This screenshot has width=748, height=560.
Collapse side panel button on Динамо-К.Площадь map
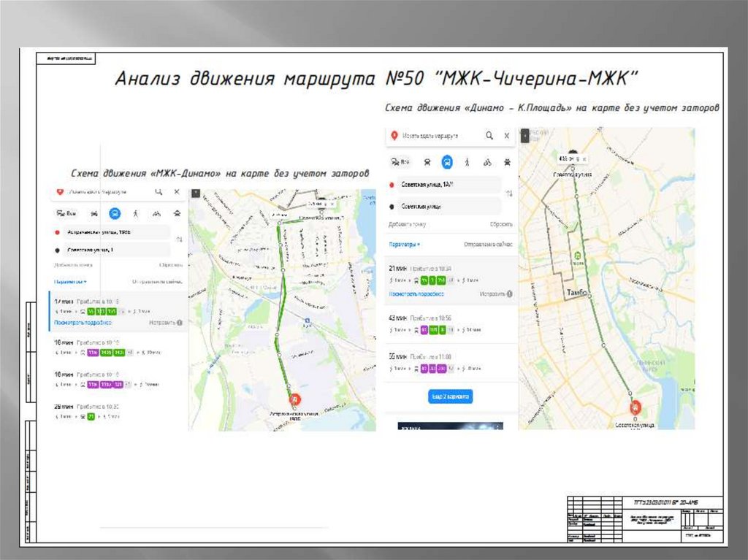tap(524, 136)
